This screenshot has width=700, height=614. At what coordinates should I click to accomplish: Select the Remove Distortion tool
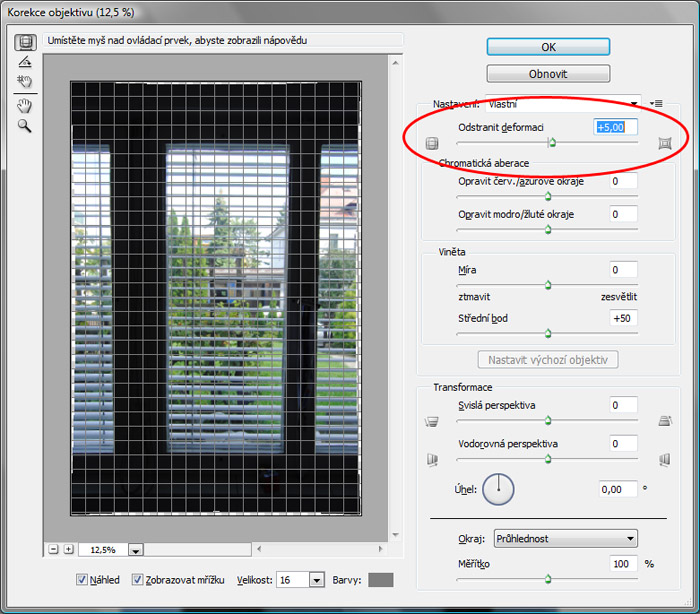tap(24, 42)
